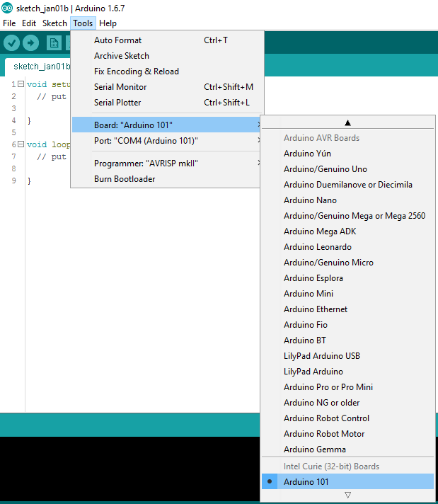Click the black console output area
The image size is (438, 504).
[x=129, y=469]
